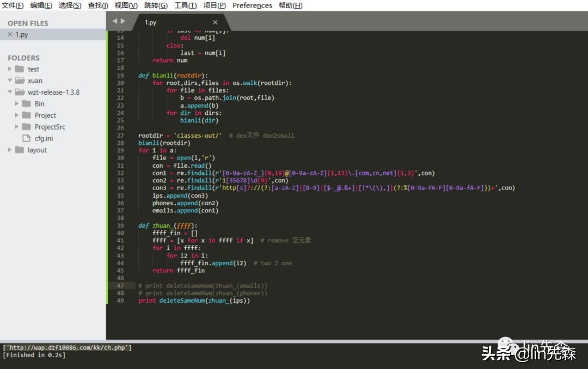The width and height of the screenshot is (588, 373).
Task: Click the xuan folder icon
Action: [20, 81]
